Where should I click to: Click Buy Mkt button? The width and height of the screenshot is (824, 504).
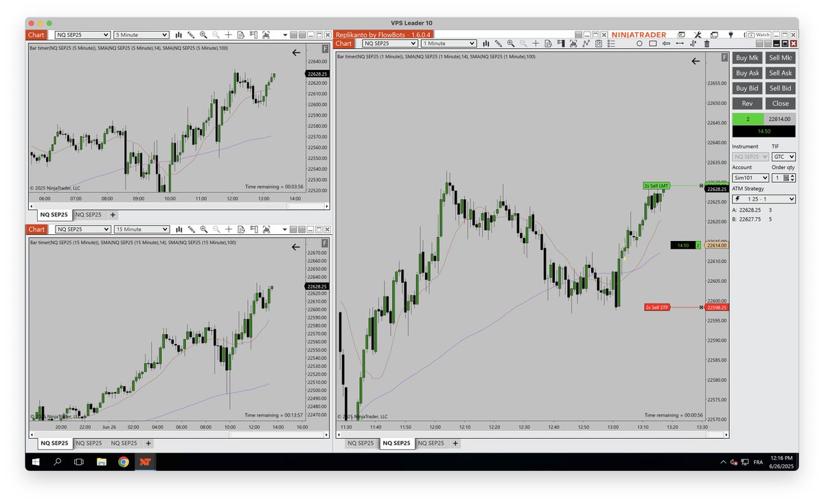747,58
